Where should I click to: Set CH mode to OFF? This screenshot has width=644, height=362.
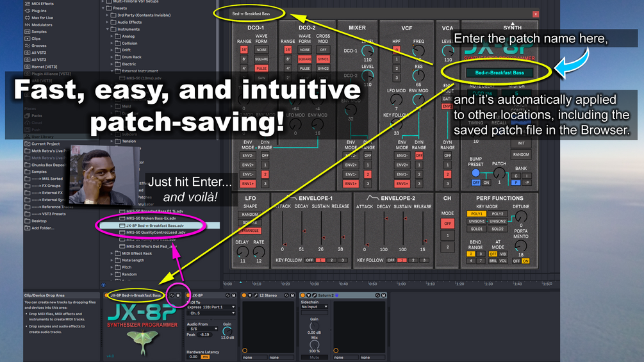447,223
